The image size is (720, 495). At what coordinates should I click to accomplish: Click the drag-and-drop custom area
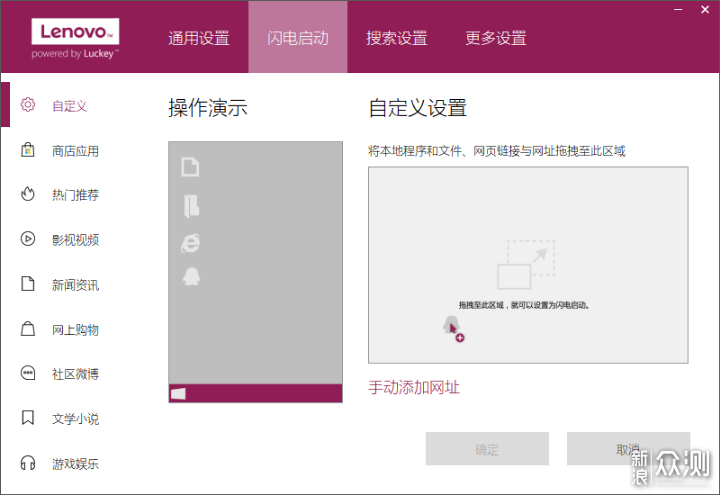point(528,265)
